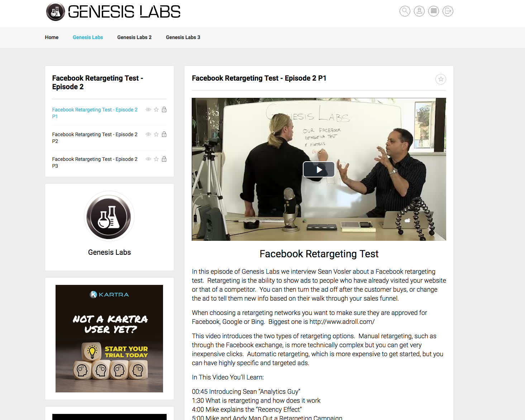
Task: Click the logout icon in header
Action: click(x=448, y=11)
